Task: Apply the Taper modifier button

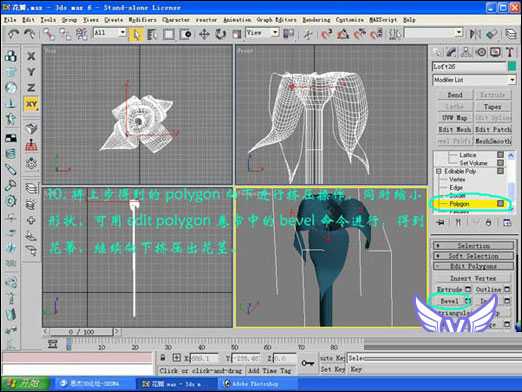Action: (x=493, y=107)
